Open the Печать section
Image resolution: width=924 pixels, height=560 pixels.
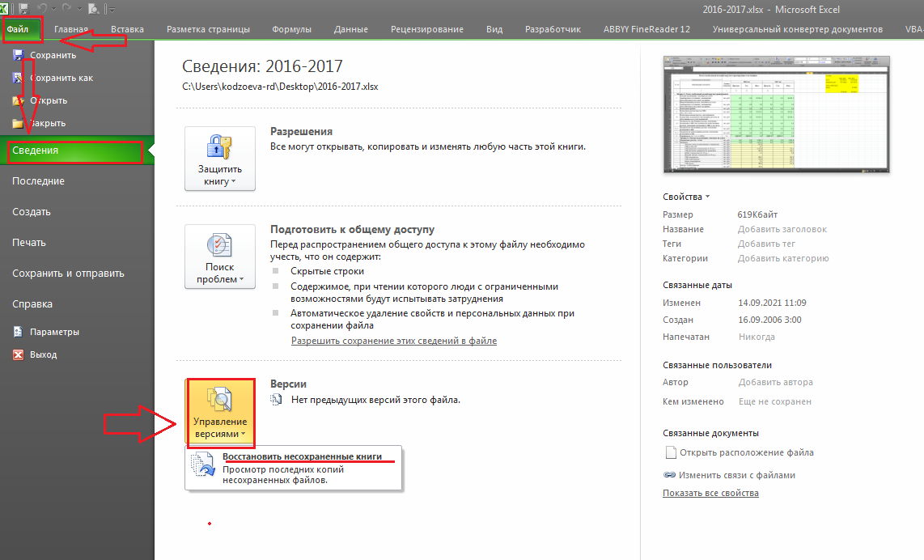tap(29, 242)
